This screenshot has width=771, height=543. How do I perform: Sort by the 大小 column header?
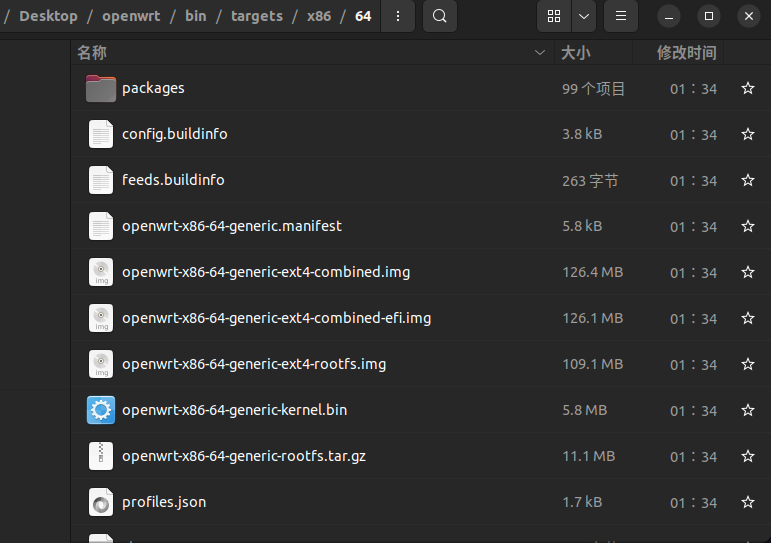[575, 53]
